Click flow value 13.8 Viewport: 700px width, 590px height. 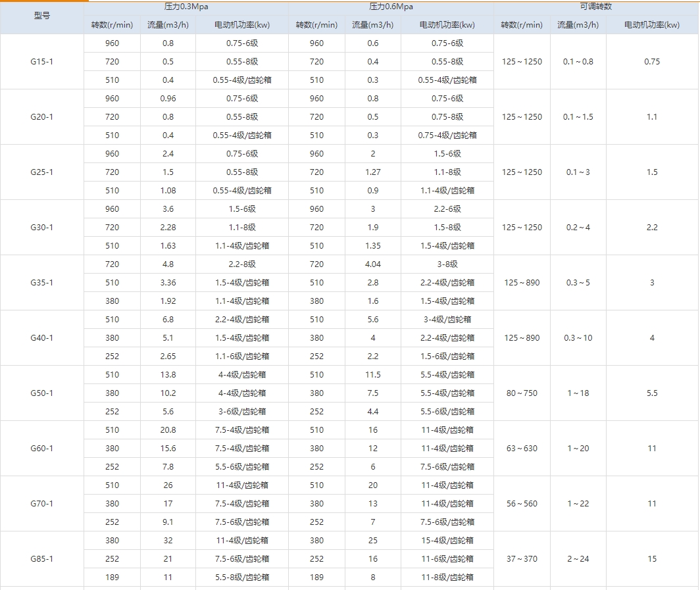[x=168, y=375]
